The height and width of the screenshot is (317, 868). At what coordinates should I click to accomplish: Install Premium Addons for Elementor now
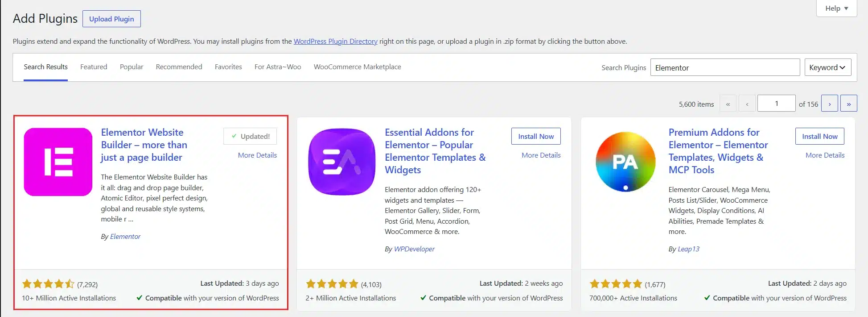click(820, 136)
